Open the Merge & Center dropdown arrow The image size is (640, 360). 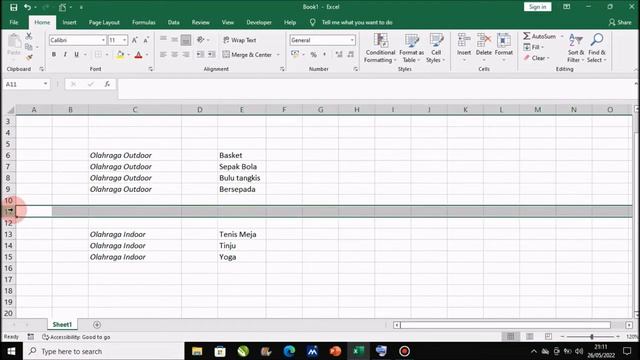pyautogui.click(x=278, y=55)
